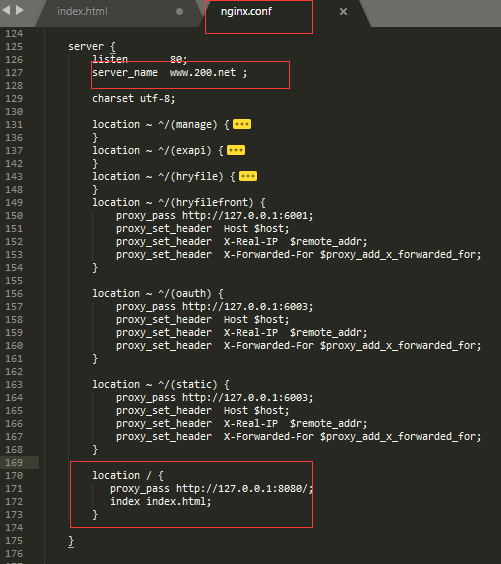Close the nginx.conf tab
The height and width of the screenshot is (564, 501).
pyautogui.click(x=343, y=12)
